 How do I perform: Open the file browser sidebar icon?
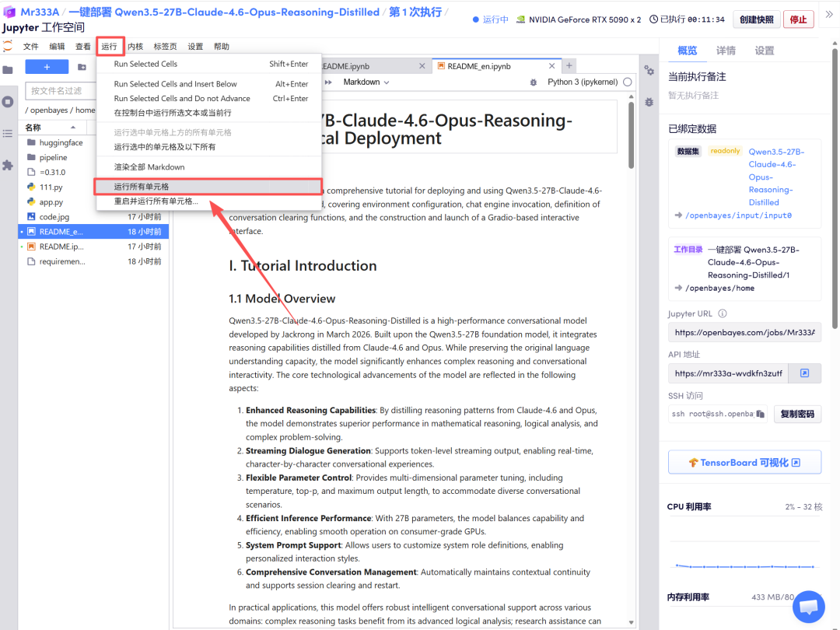point(8,70)
